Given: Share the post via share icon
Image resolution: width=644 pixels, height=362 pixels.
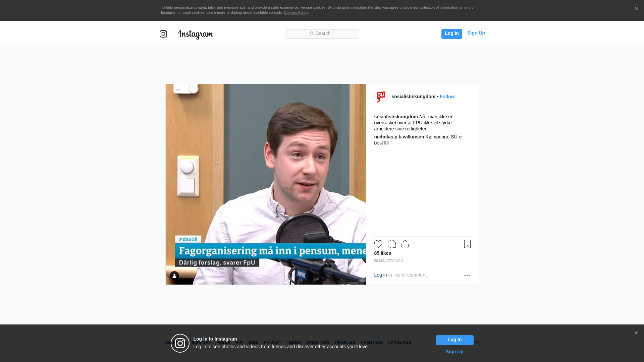Looking at the screenshot, I should pyautogui.click(x=405, y=244).
